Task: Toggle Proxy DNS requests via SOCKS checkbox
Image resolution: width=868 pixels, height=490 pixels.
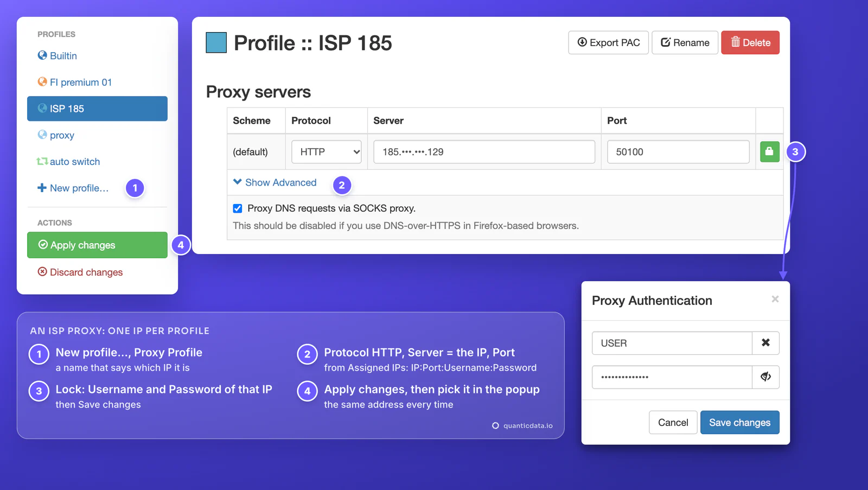Action: tap(238, 208)
